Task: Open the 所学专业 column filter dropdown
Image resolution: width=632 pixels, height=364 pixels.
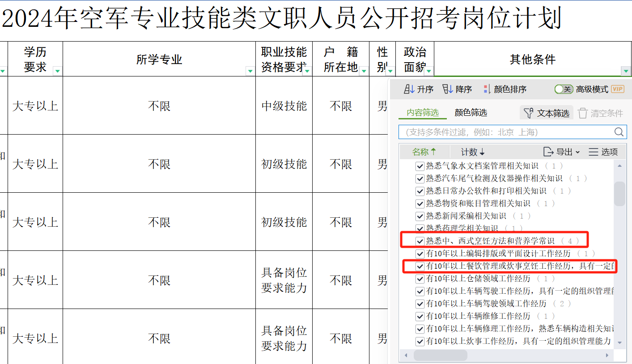Action: click(250, 71)
